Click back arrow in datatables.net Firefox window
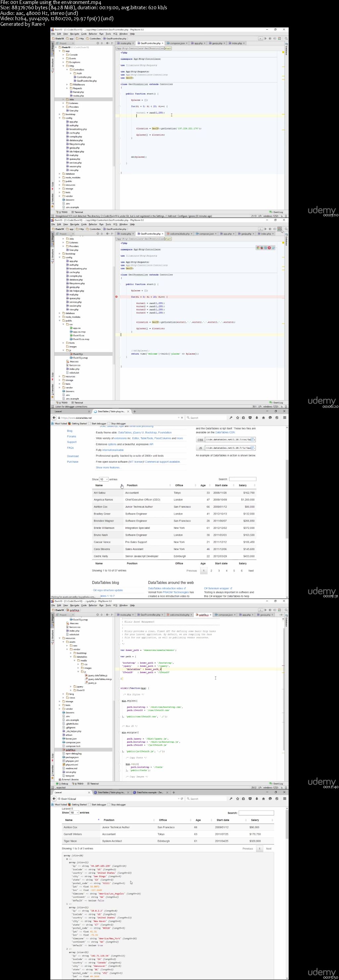 (x=54, y=417)
